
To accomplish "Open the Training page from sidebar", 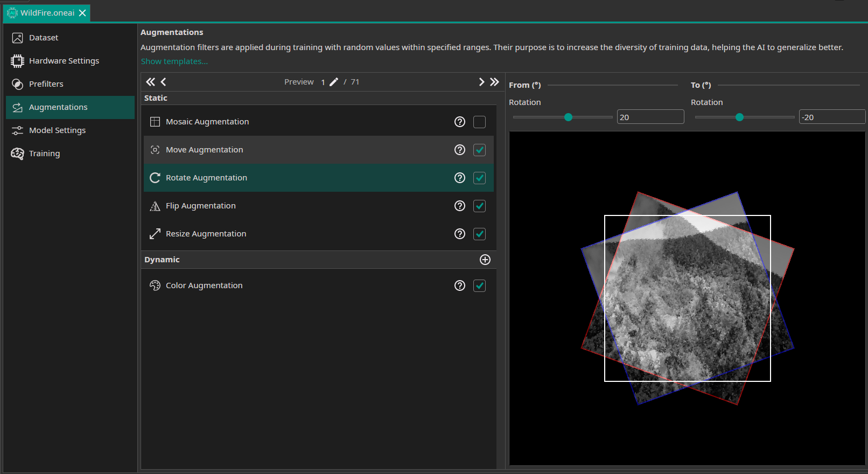I will 44,154.
